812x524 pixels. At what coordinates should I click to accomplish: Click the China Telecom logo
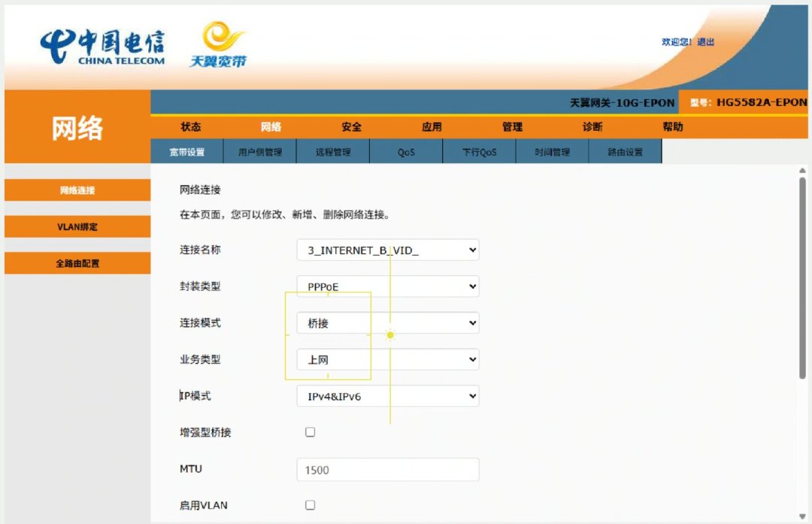102,47
